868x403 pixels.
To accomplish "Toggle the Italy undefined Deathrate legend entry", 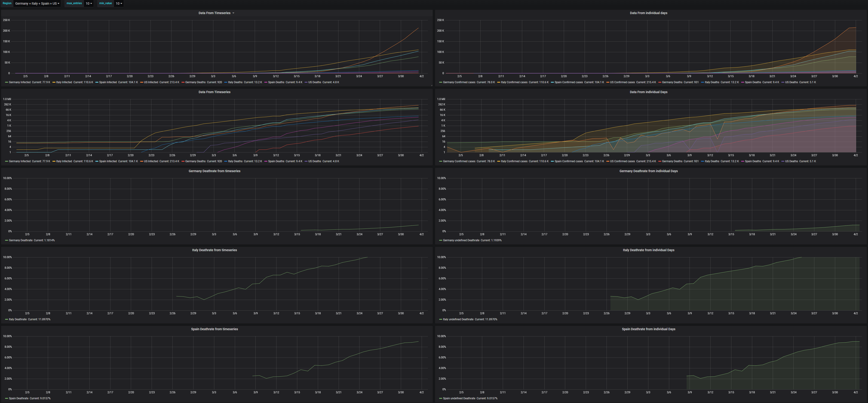I will point(458,319).
